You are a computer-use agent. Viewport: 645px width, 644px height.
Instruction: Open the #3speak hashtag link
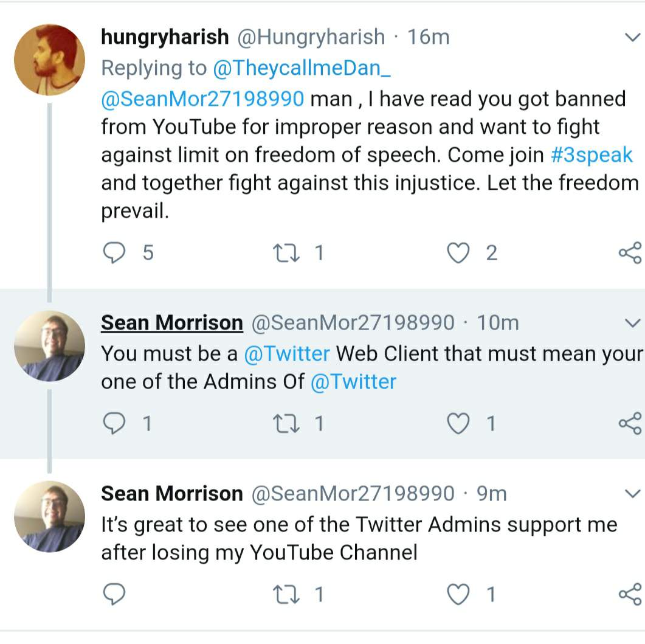pyautogui.click(x=592, y=155)
